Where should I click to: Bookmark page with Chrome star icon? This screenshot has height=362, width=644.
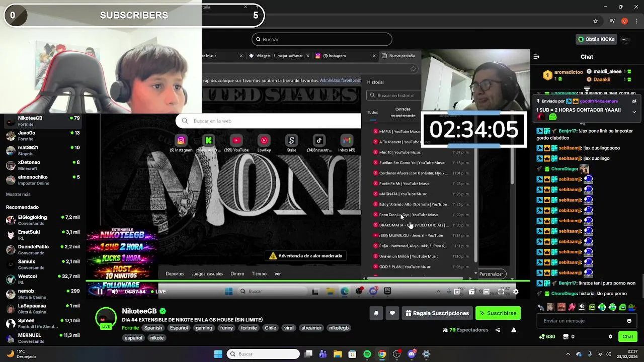pos(596,21)
